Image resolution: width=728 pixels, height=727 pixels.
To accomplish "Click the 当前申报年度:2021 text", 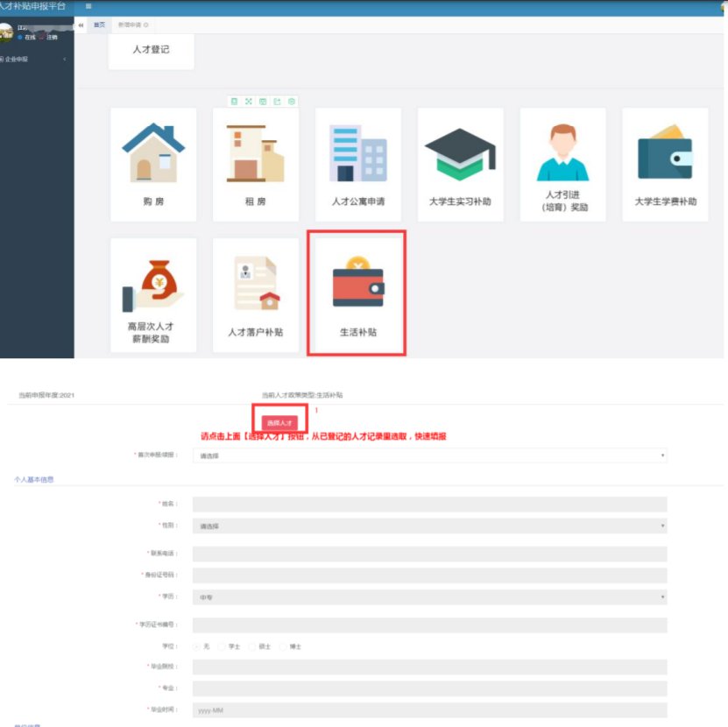I will tap(46, 395).
